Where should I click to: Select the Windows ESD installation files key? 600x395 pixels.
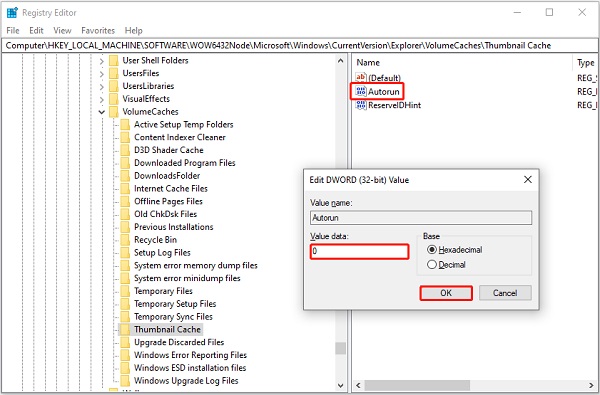[x=190, y=368]
